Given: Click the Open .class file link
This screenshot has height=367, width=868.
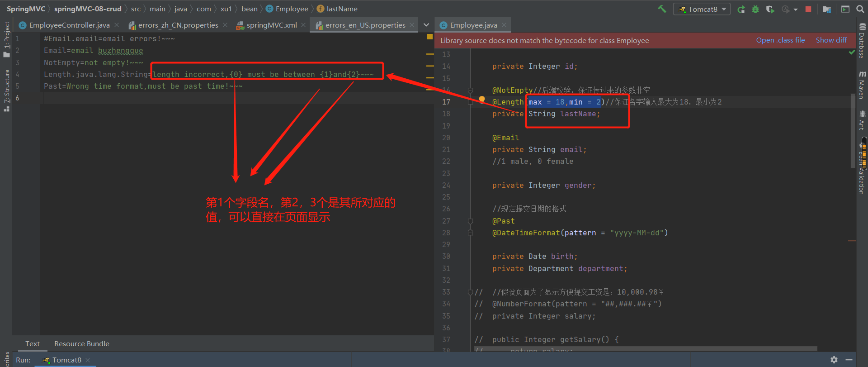Looking at the screenshot, I should [x=780, y=40].
